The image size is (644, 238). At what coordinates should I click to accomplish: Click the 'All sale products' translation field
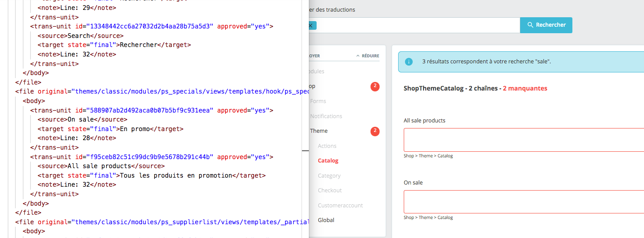[x=524, y=140]
